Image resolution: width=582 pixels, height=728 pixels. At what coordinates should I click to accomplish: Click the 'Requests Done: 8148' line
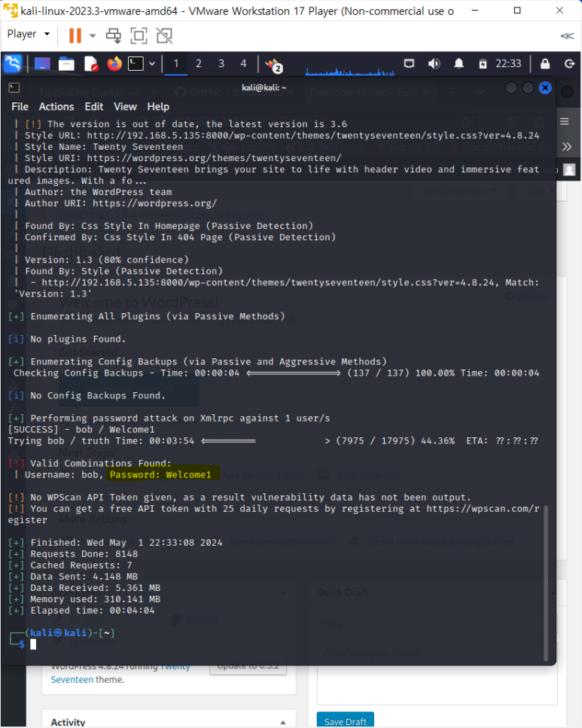coord(84,554)
